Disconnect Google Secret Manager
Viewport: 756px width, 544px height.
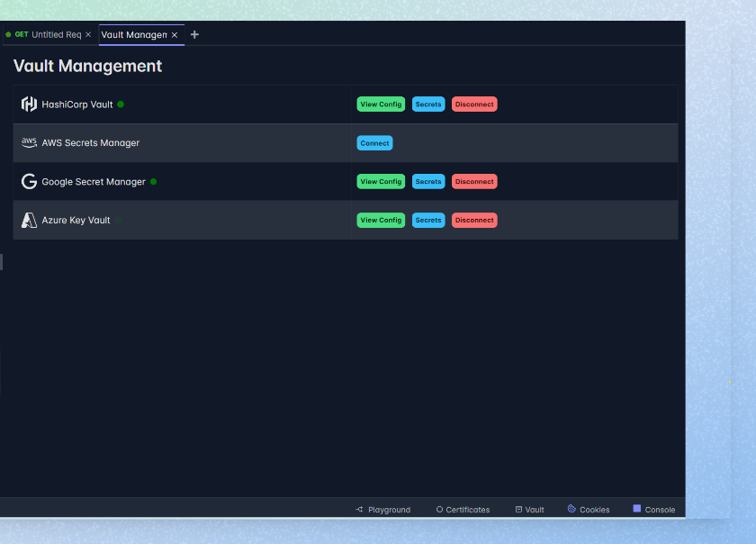click(474, 181)
